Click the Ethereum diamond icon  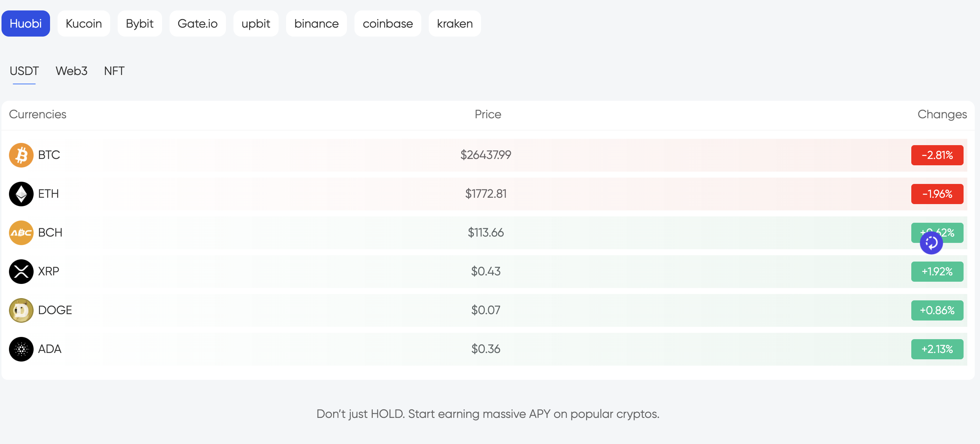click(x=21, y=194)
